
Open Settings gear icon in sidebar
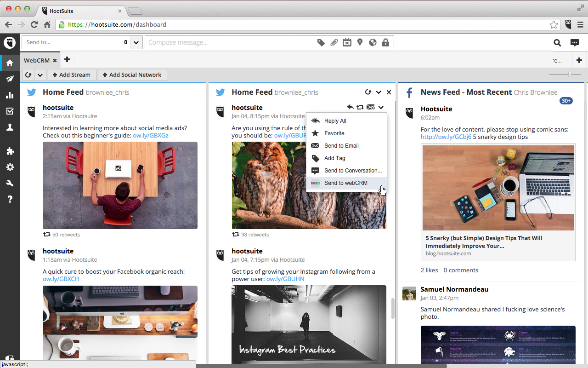10,167
